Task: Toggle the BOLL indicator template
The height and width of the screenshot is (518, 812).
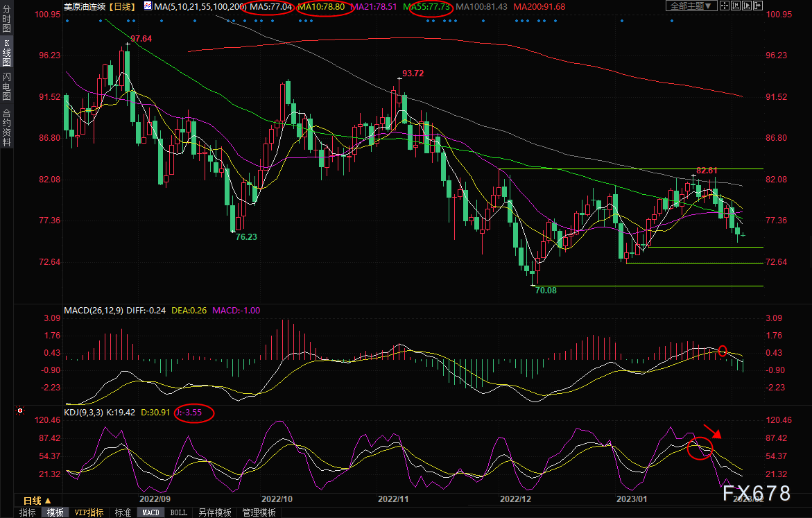Action: pyautogui.click(x=178, y=512)
